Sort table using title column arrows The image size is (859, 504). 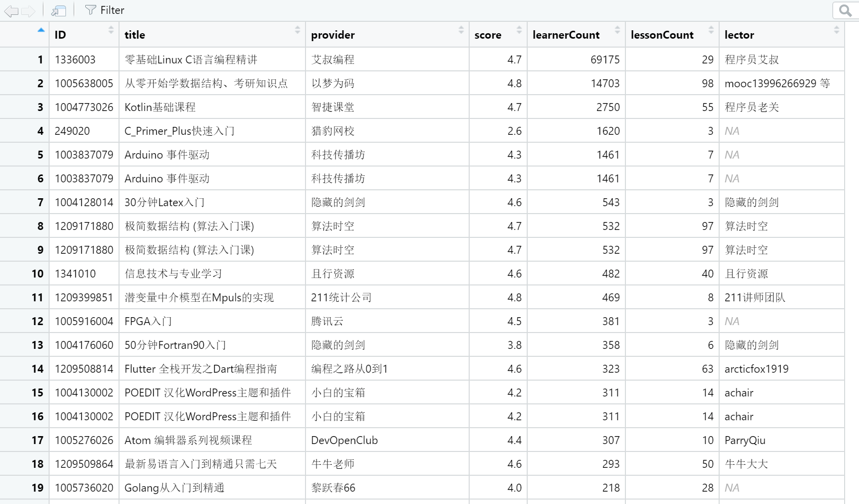pyautogui.click(x=297, y=30)
